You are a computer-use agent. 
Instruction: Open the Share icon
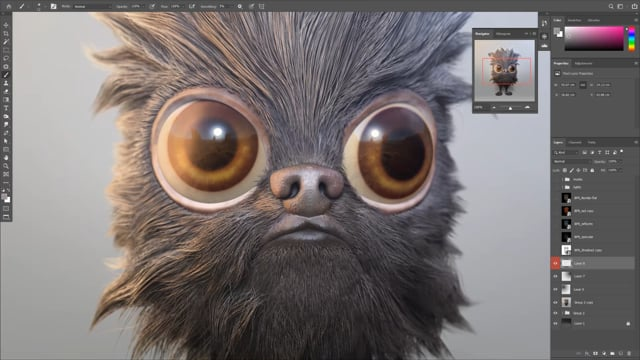(634, 7)
